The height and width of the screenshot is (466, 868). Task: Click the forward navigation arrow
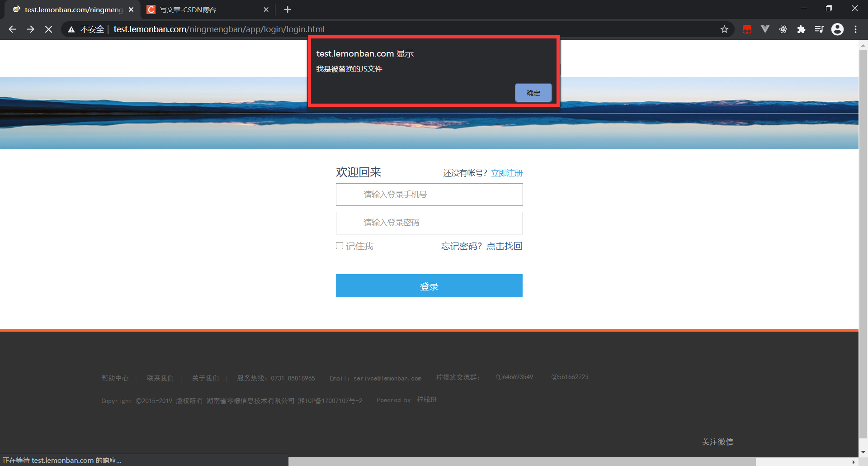click(30, 29)
